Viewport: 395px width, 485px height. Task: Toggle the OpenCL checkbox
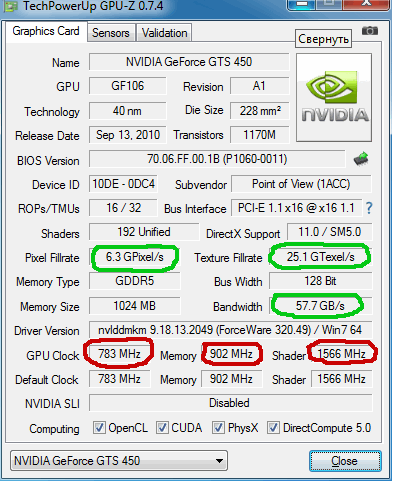pos(99,427)
